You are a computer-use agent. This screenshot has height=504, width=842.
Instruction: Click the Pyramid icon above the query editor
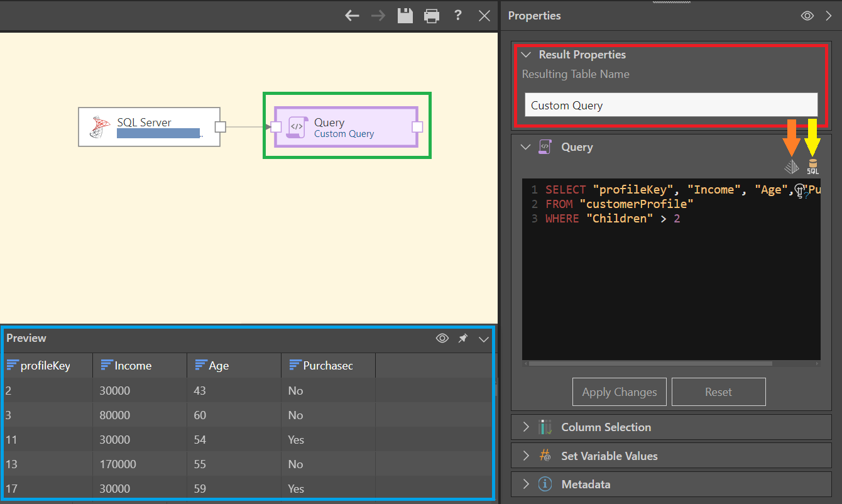click(x=792, y=167)
